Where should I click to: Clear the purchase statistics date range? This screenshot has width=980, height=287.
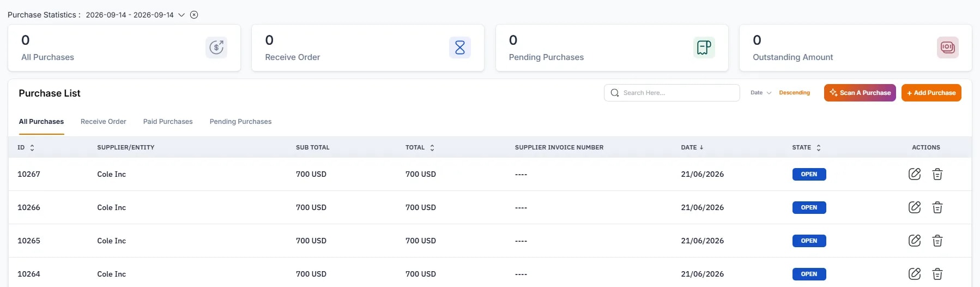pyautogui.click(x=194, y=15)
